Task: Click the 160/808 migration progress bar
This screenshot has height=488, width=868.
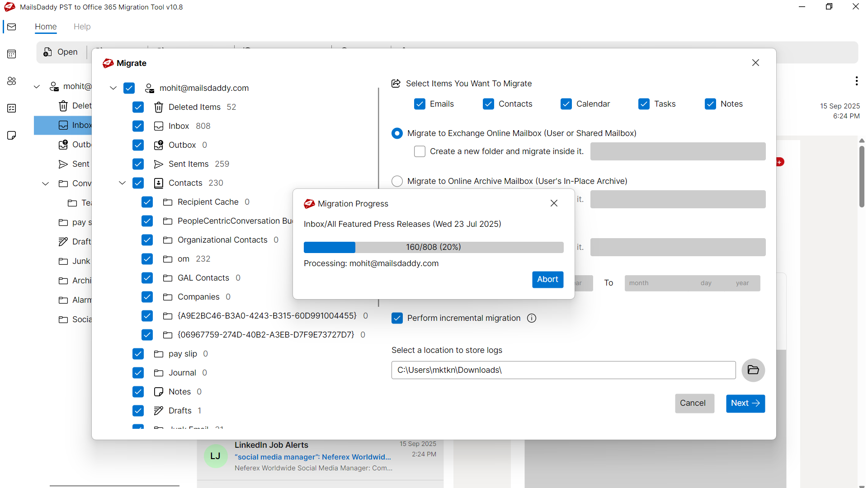Action: [434, 247]
